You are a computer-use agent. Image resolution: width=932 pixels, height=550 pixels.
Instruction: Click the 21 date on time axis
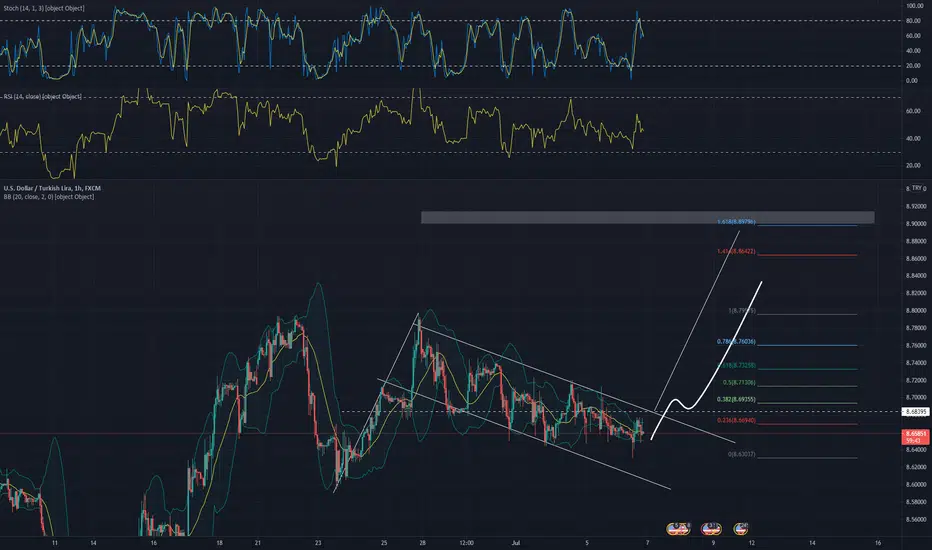pyautogui.click(x=257, y=543)
